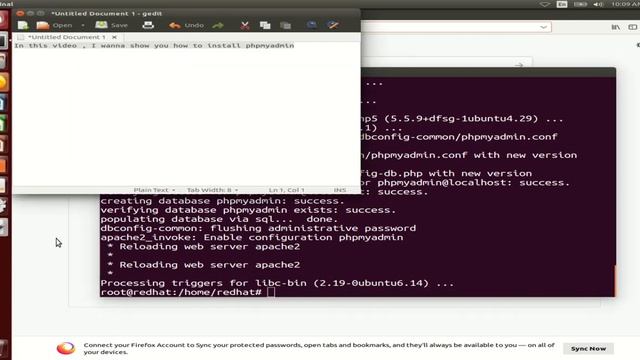Toggle the Firefox sidebar icon
Viewport: 640px width, 360px height.
click(633, 27)
